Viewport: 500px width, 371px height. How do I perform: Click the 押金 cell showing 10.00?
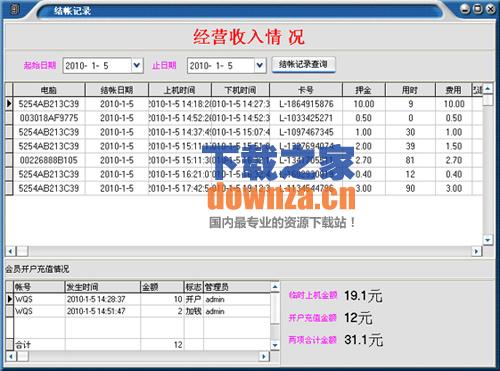point(364,104)
